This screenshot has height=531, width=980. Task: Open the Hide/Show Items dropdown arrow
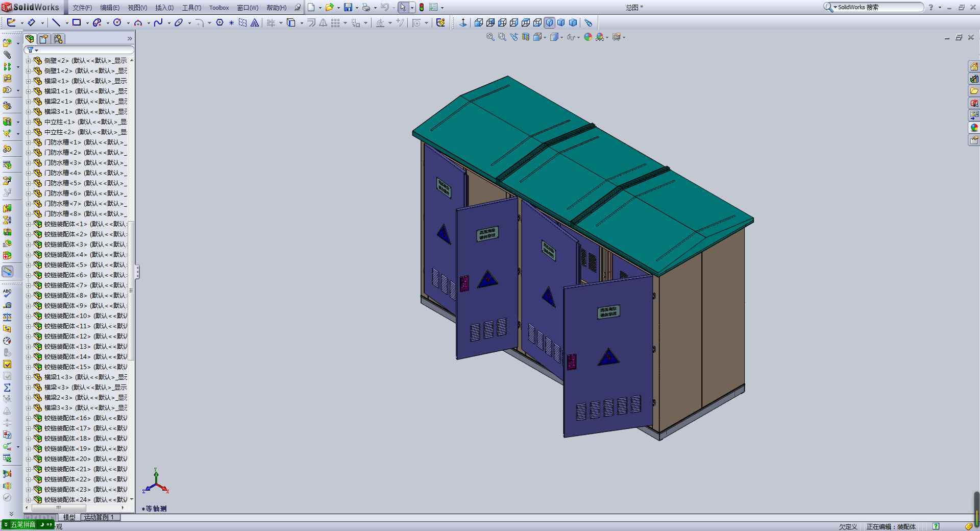(x=579, y=37)
